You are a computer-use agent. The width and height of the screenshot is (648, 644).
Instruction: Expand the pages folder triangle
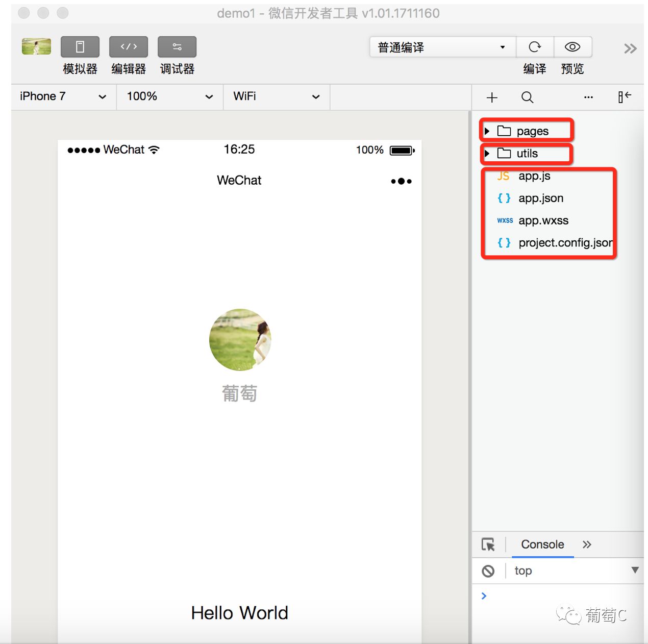click(x=487, y=131)
